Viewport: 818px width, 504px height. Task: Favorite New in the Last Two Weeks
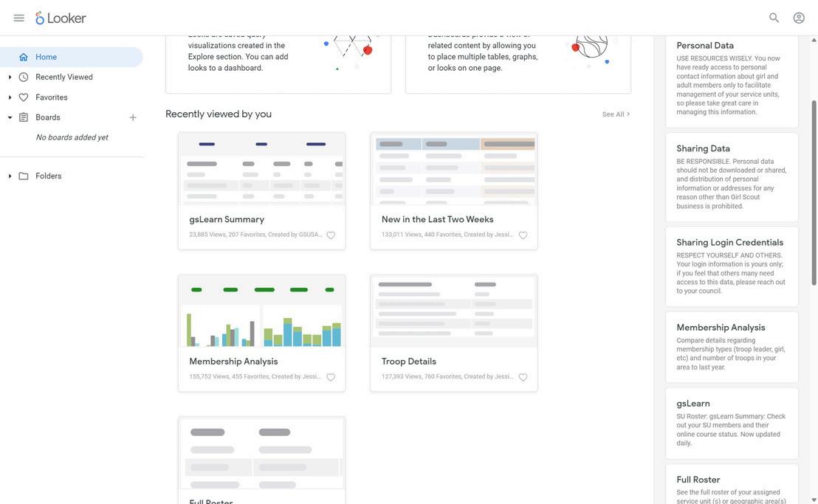(523, 235)
